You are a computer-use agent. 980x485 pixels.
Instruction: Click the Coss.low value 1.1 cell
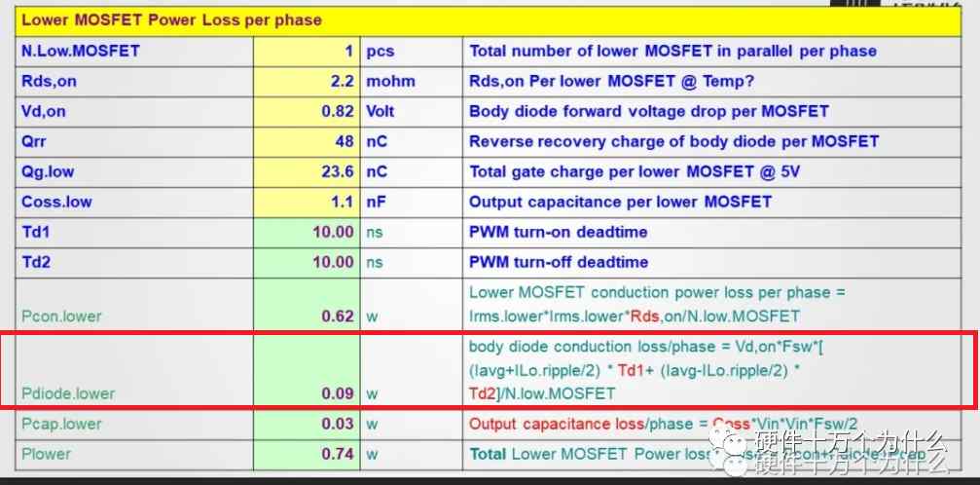point(307,202)
